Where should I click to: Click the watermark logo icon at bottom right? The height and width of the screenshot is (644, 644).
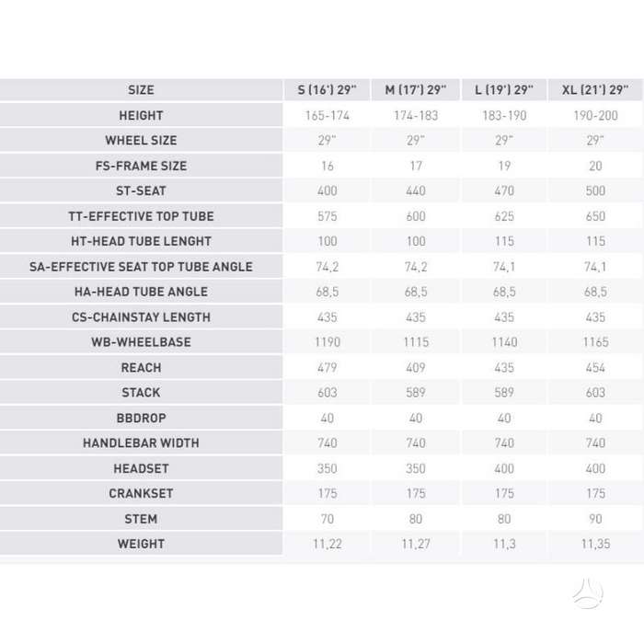click(x=588, y=593)
